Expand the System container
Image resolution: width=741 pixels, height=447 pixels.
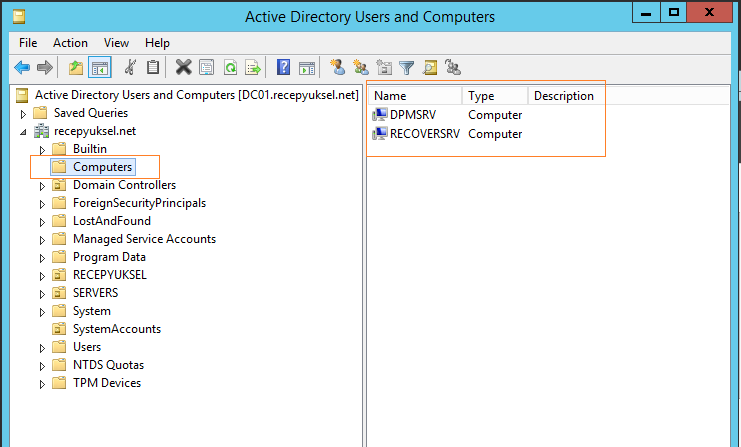coord(42,312)
